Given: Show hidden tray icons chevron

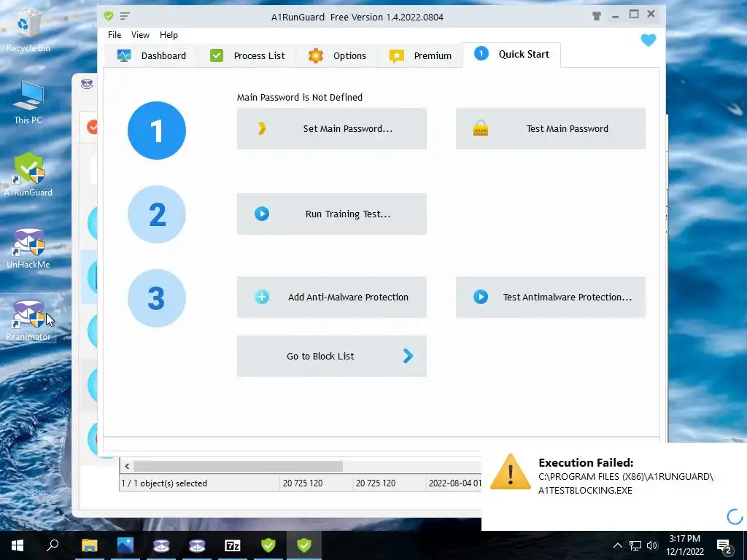Looking at the screenshot, I should pyautogui.click(x=617, y=545).
